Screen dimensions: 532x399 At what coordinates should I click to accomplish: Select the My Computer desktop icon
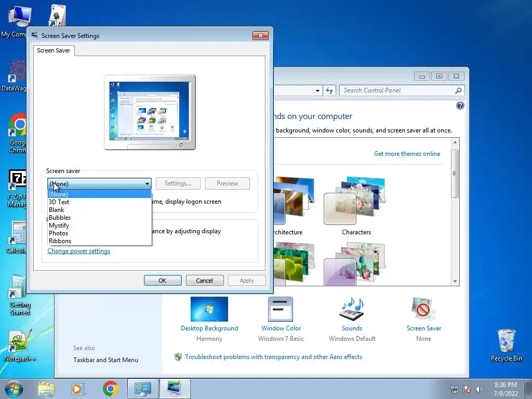point(14,21)
